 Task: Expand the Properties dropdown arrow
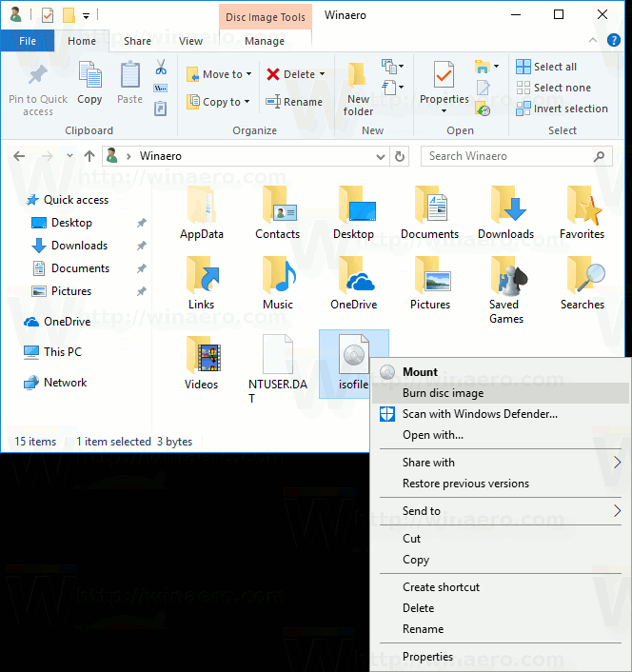tap(444, 111)
